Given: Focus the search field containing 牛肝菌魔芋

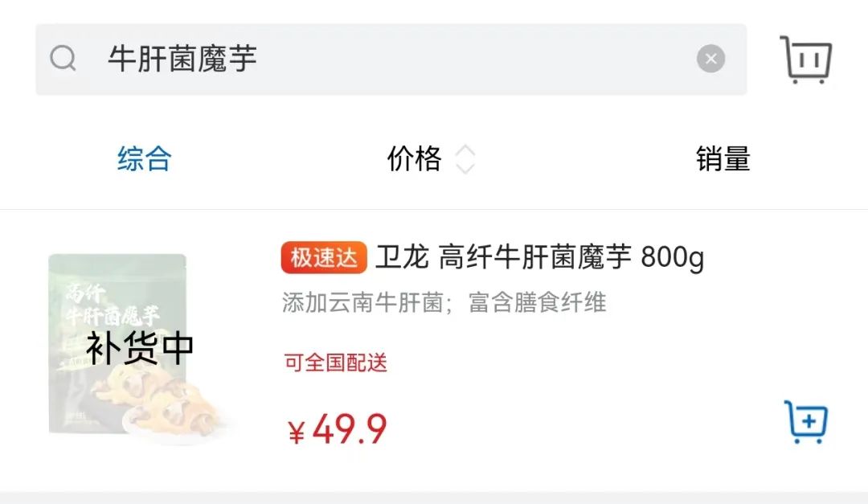Looking at the screenshot, I should [x=391, y=59].
